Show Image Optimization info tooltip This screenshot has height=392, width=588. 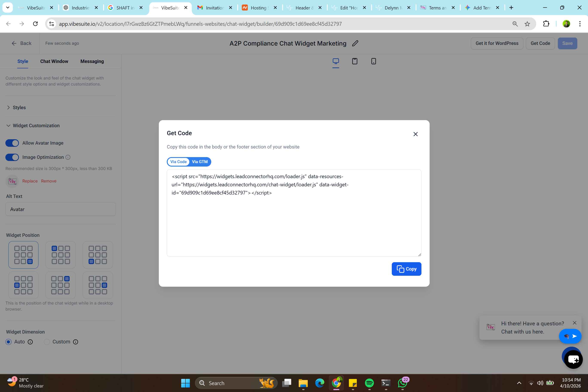(68, 157)
